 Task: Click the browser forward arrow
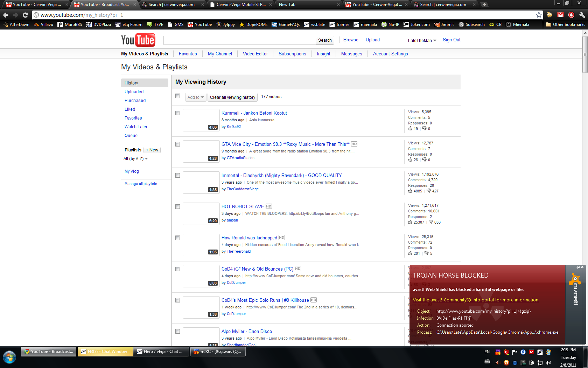tap(15, 15)
